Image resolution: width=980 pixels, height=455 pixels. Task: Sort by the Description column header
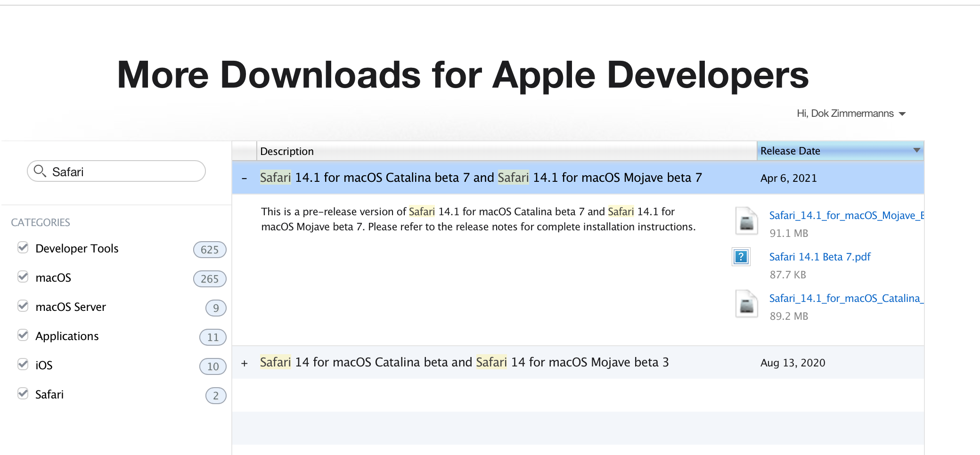287,151
